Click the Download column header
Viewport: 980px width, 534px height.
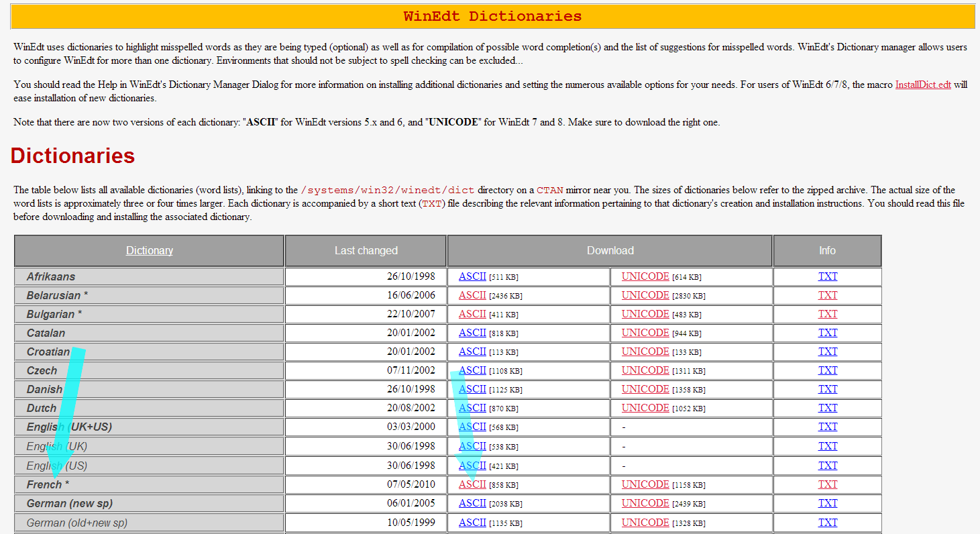click(x=610, y=250)
